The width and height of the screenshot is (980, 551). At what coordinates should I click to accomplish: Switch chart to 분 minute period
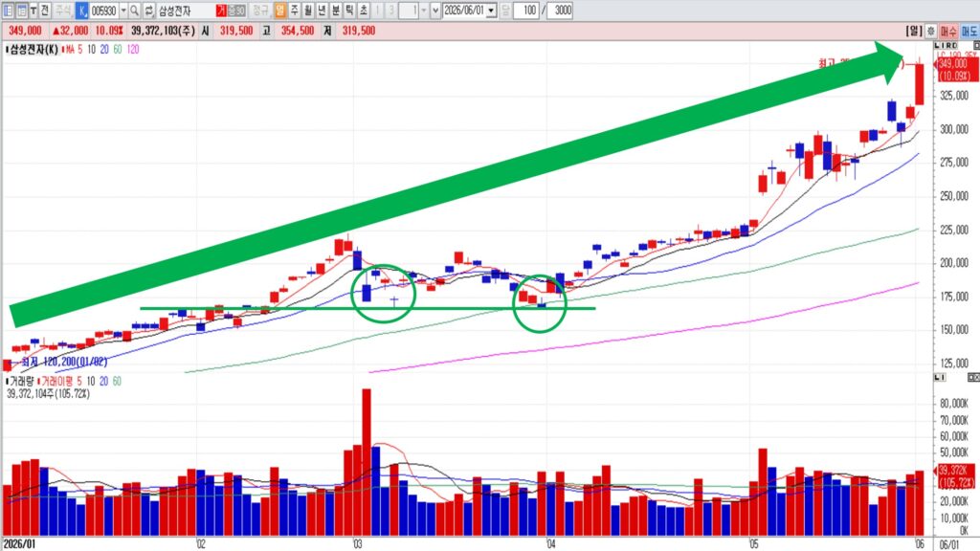[336, 11]
